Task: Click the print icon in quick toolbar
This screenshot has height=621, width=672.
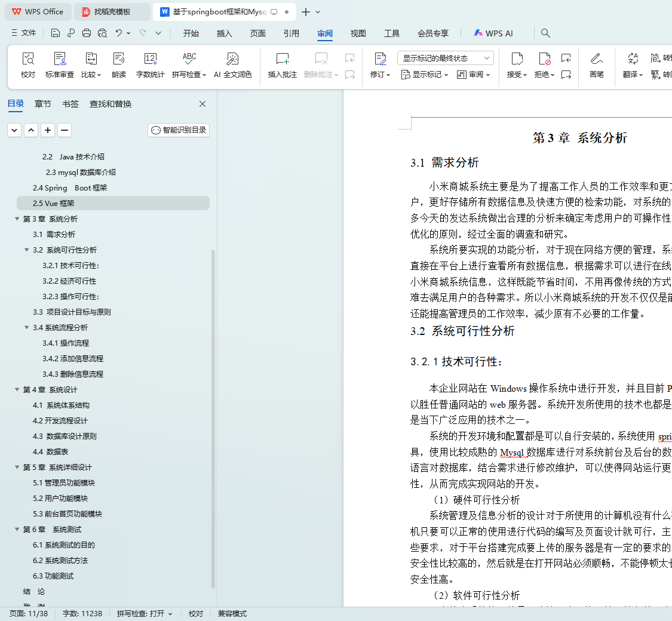Action: click(x=87, y=33)
